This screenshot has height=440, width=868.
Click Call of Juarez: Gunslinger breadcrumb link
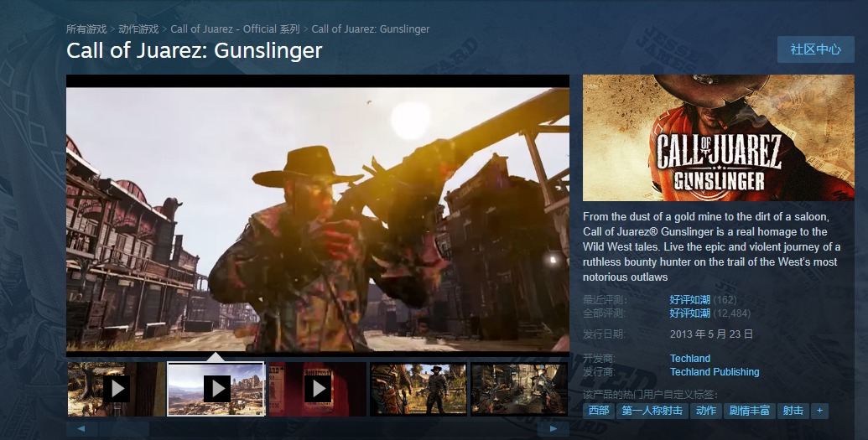point(371,28)
